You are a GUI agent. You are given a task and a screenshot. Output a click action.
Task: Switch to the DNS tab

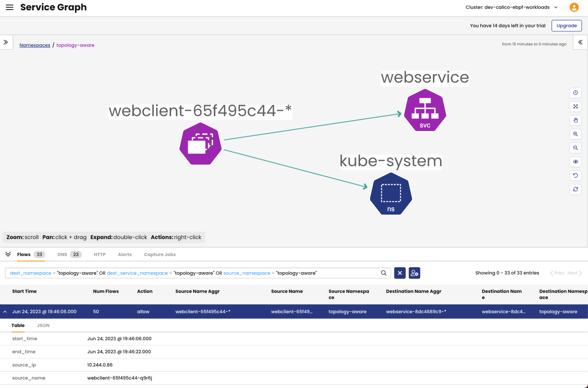tap(69, 254)
